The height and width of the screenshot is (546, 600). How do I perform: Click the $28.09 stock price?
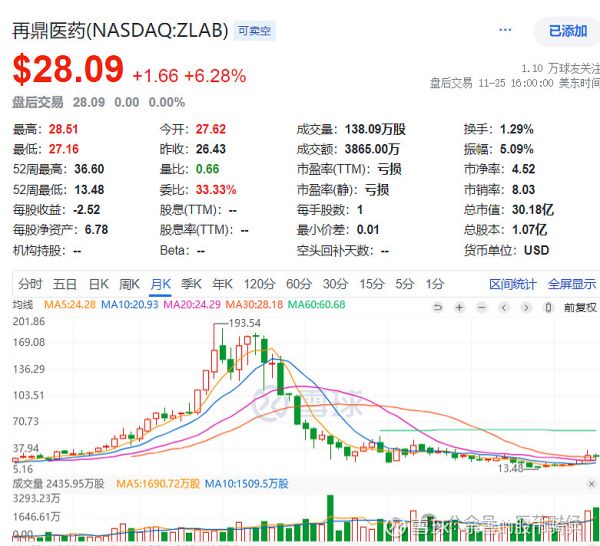click(68, 69)
